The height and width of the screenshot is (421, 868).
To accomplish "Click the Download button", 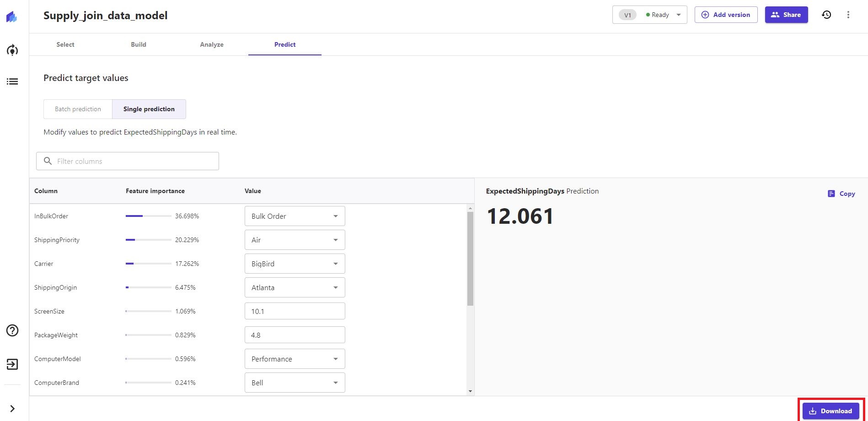I will [830, 411].
